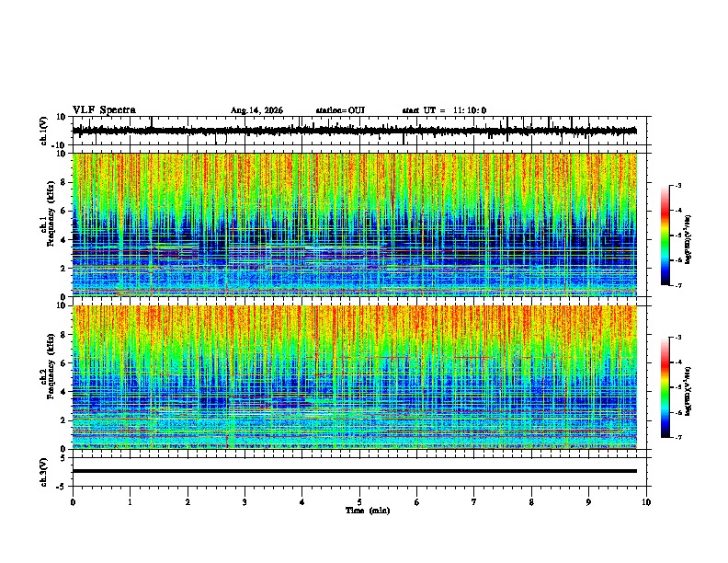Click time axis tick label "1"
This screenshot has height=563, width=728.
point(130,502)
